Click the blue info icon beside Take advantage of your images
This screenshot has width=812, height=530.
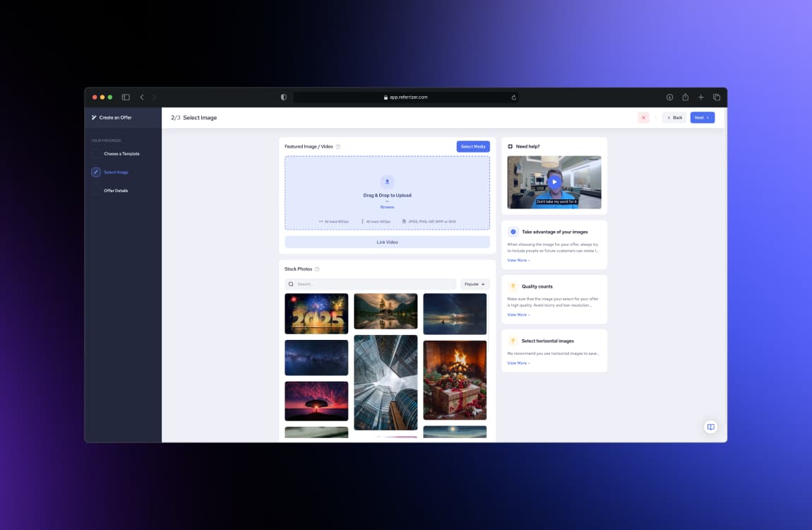(513, 232)
